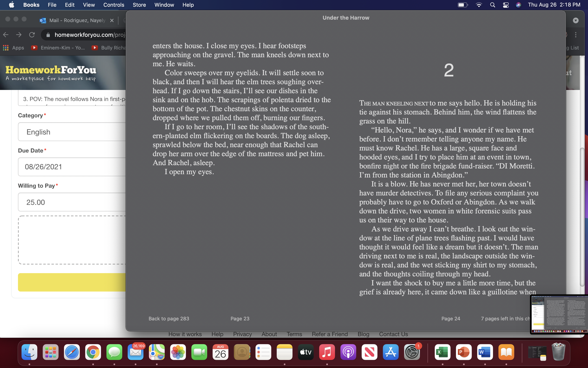Open Photos from the Dock
588x368 pixels.
178,352
